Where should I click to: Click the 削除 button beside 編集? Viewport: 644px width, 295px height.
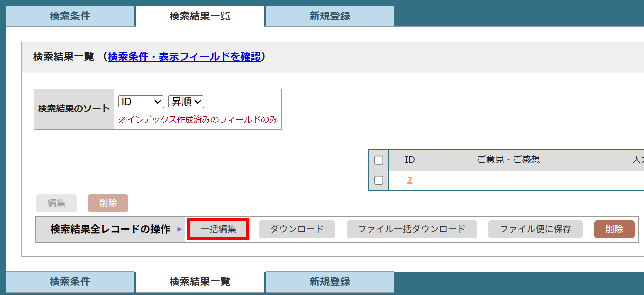pos(108,203)
